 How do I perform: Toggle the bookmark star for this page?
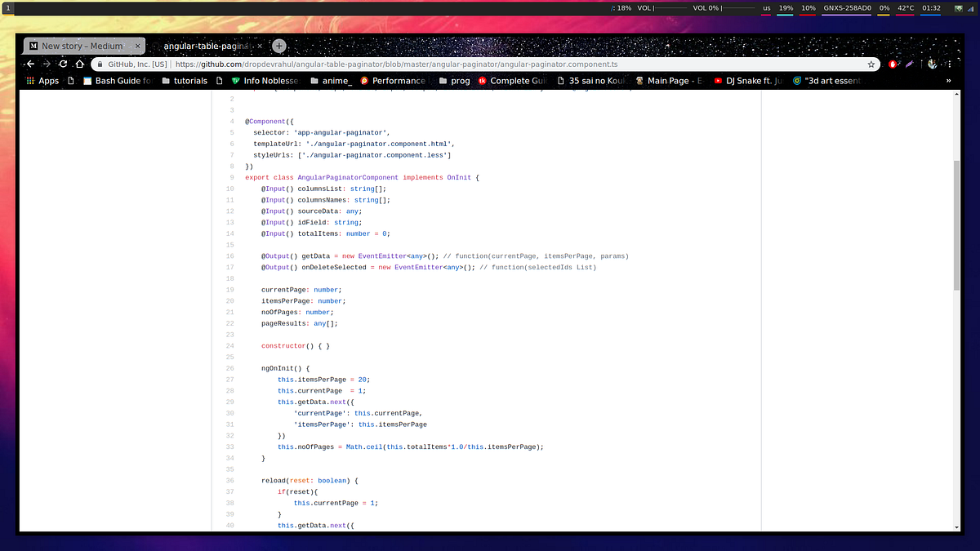coord(873,63)
